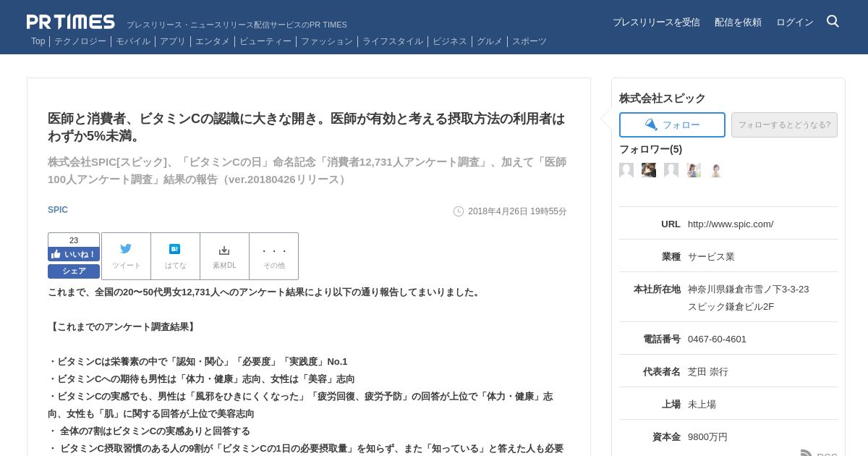Open the search magnifier icon
Viewport: 868px width, 456px height.
point(833,22)
